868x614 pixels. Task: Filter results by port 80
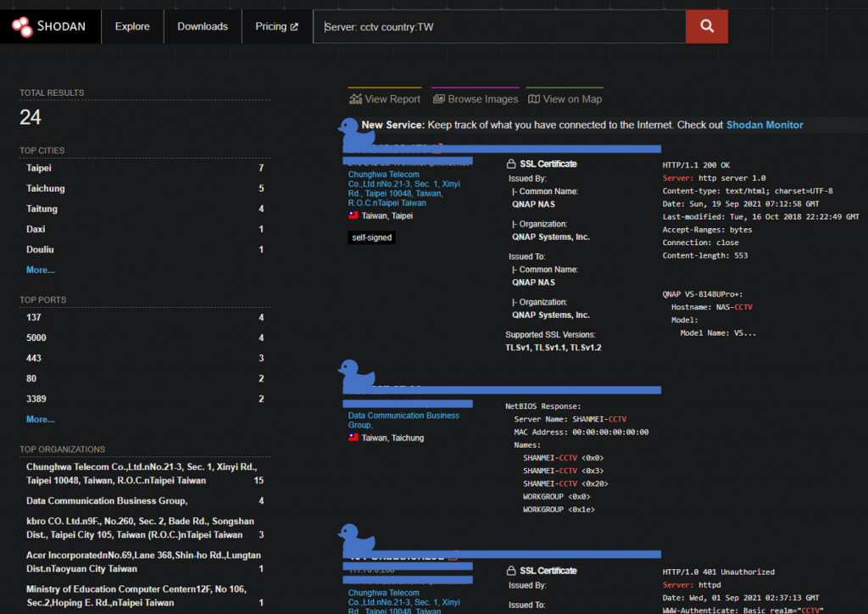point(145,379)
